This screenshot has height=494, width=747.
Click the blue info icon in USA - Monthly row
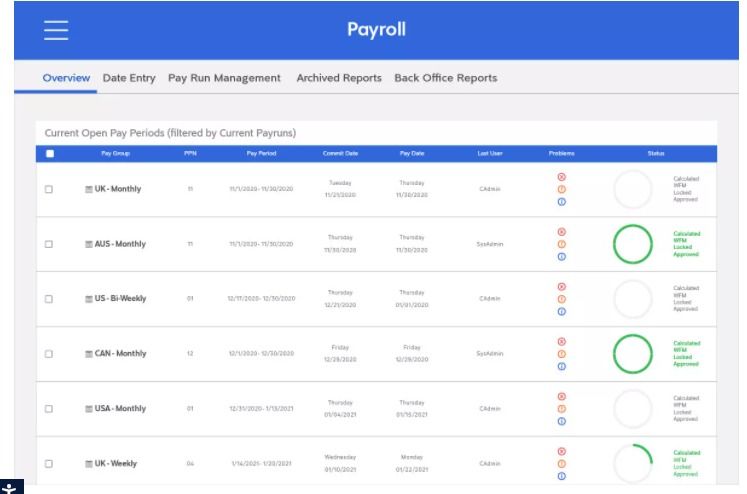tap(562, 421)
